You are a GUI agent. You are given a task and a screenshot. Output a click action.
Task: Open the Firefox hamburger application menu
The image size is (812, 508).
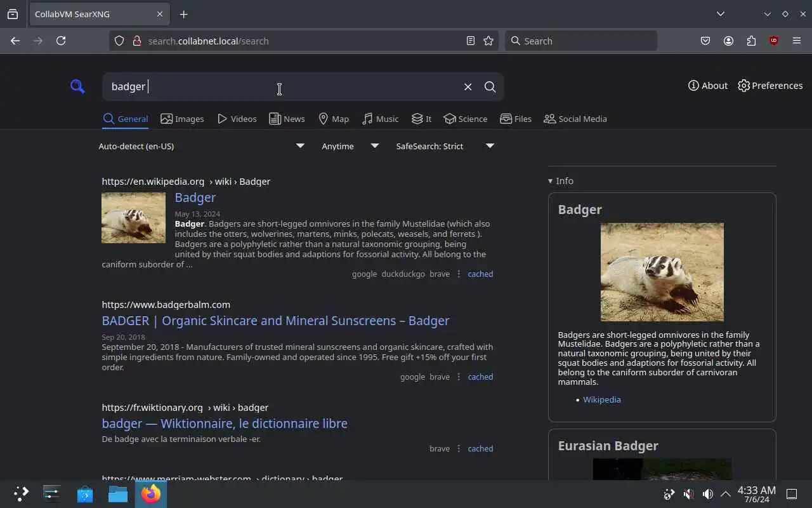tap(797, 41)
